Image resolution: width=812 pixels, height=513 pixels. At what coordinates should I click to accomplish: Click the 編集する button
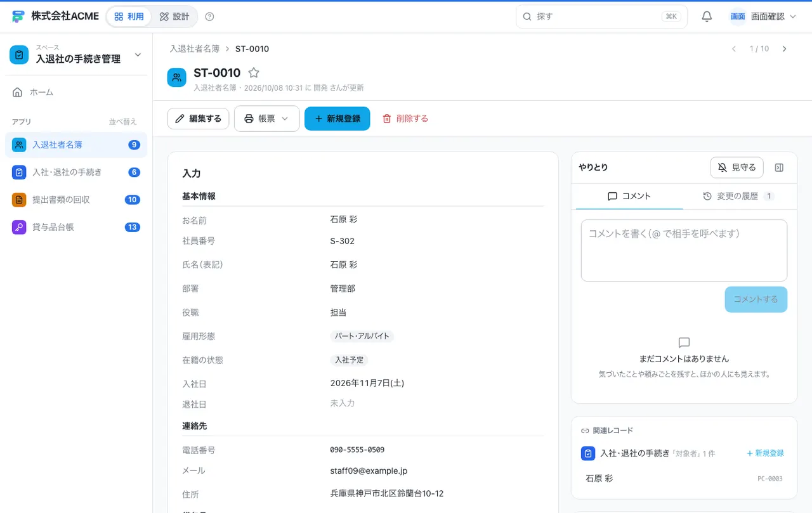point(198,119)
